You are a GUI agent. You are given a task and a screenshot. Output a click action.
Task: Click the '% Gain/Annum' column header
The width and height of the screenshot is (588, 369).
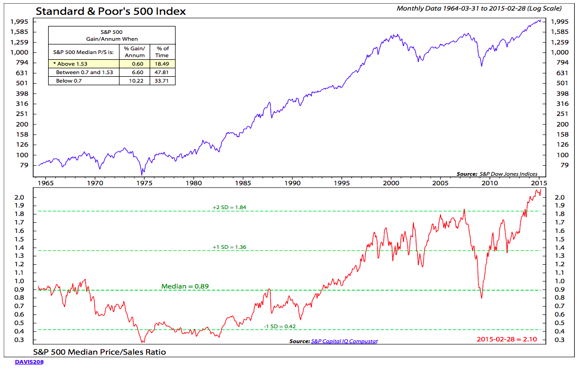tap(134, 51)
